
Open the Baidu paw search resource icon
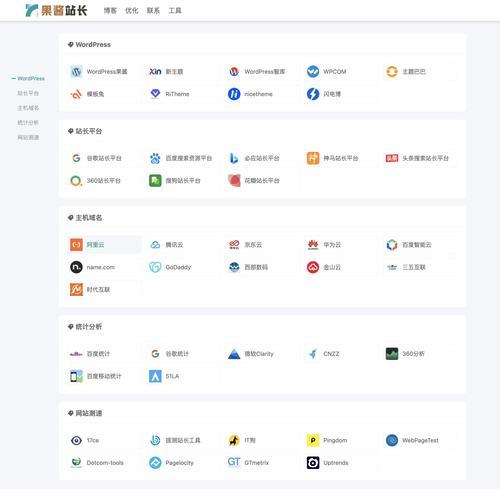pyautogui.click(x=155, y=158)
